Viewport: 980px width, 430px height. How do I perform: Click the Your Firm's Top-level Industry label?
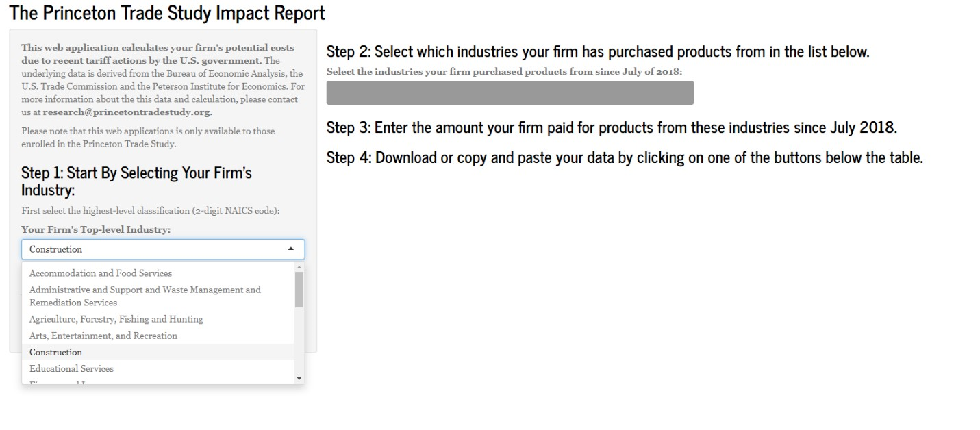tap(96, 229)
